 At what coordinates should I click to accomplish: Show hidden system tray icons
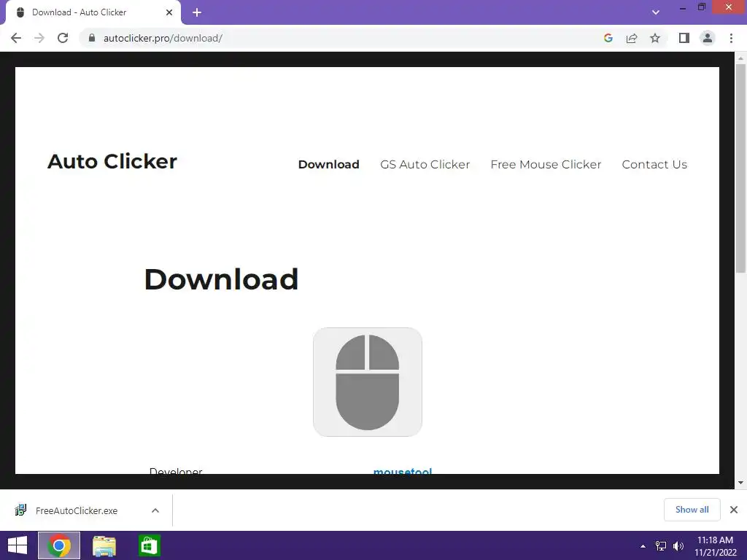[643, 546]
